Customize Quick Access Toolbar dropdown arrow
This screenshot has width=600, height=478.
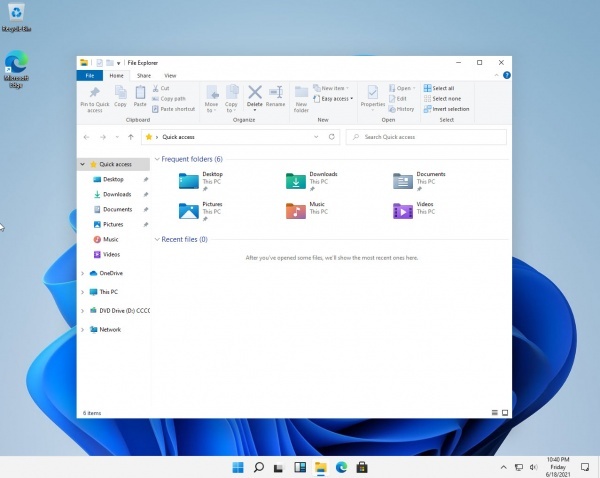tap(118, 63)
